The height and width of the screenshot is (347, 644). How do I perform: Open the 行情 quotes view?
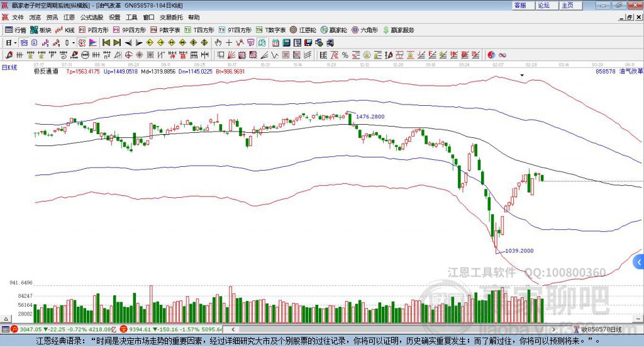[x=16, y=30]
